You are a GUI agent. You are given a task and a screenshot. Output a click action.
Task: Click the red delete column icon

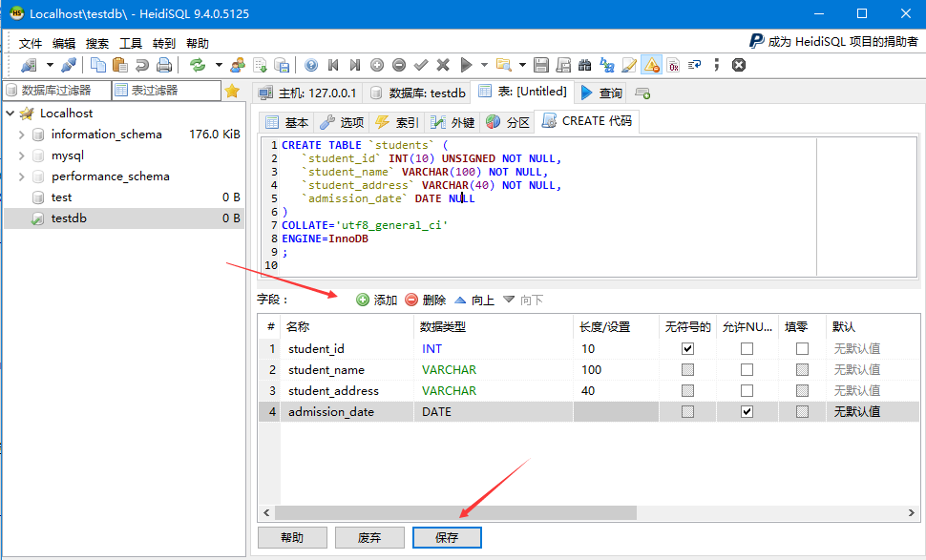click(x=411, y=300)
